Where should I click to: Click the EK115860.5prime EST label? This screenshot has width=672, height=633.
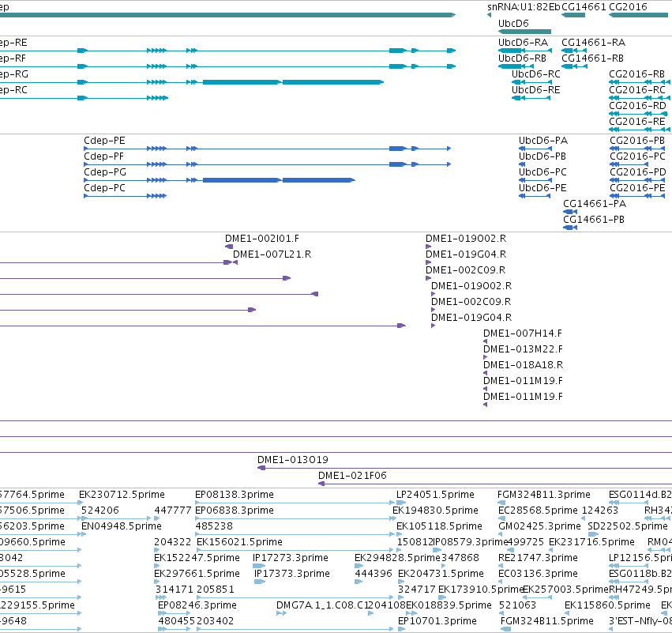point(607,606)
